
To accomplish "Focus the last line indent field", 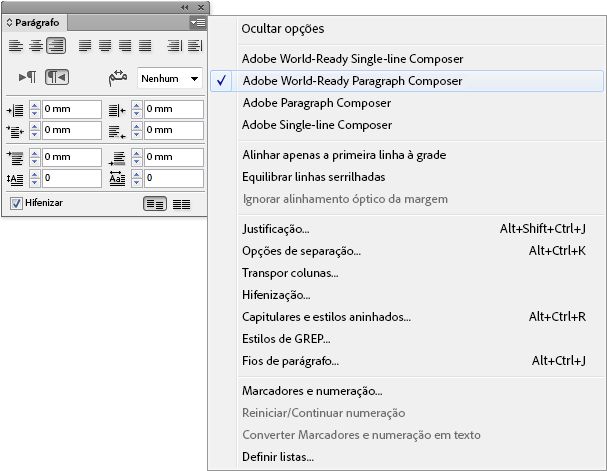I will pos(174,130).
